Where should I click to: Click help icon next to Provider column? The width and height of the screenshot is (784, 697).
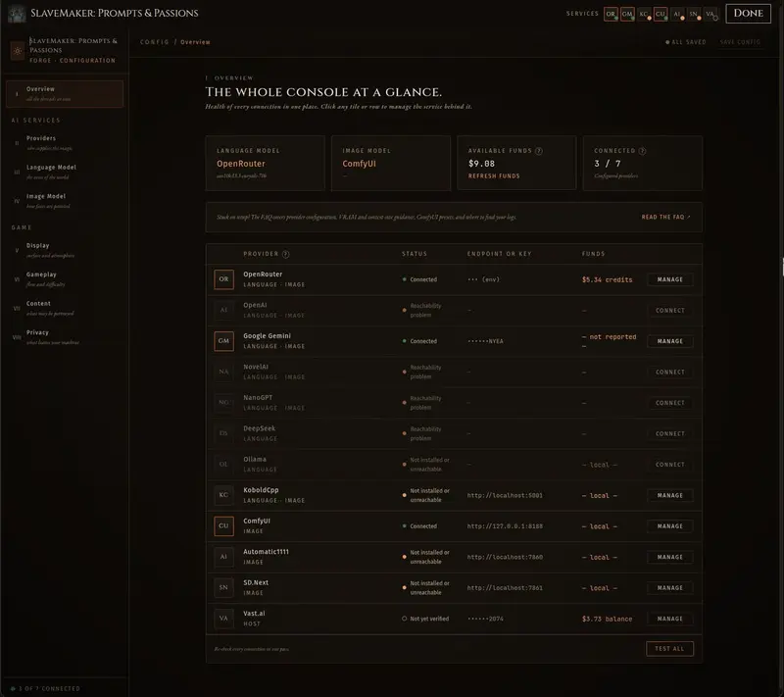[x=285, y=254]
